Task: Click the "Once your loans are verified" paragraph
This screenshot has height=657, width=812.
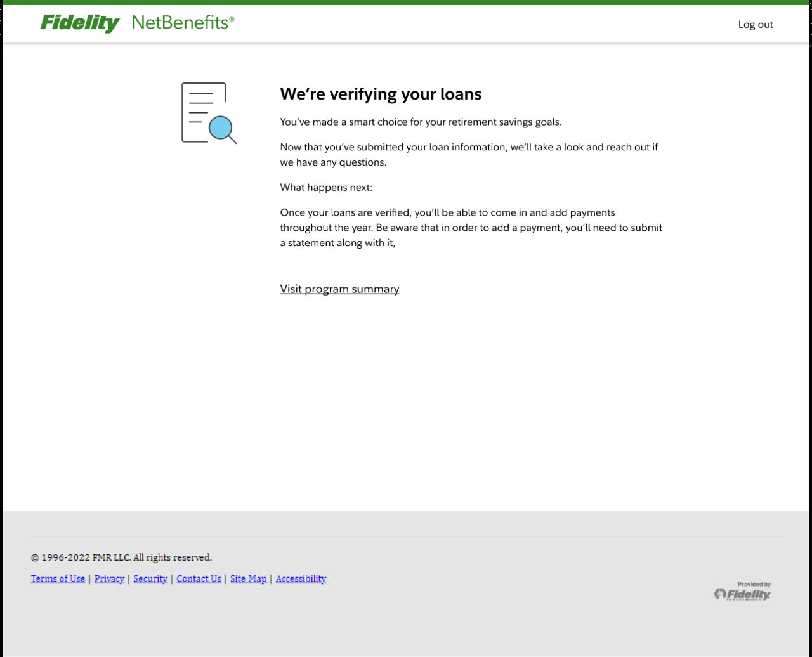Action: coord(471,227)
